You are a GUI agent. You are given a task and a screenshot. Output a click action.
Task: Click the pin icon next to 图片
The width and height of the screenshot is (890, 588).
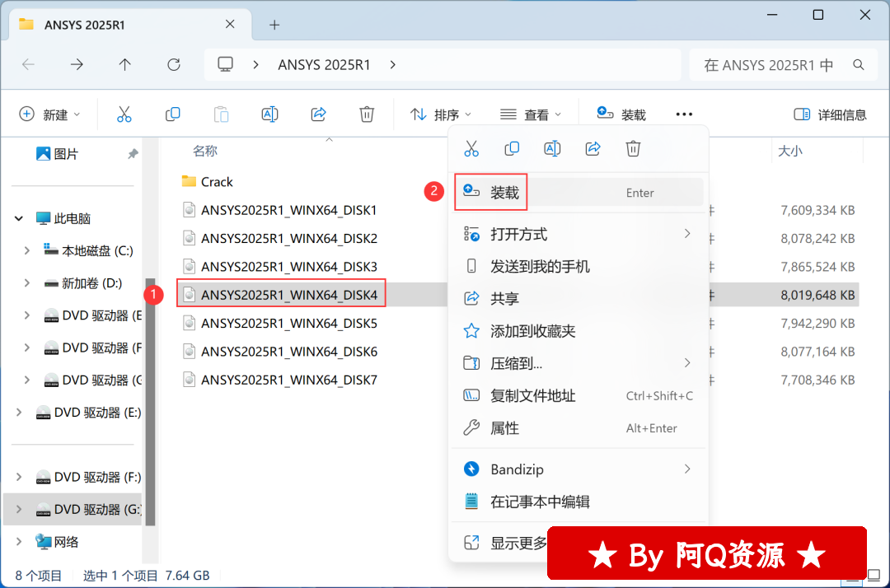[133, 154]
